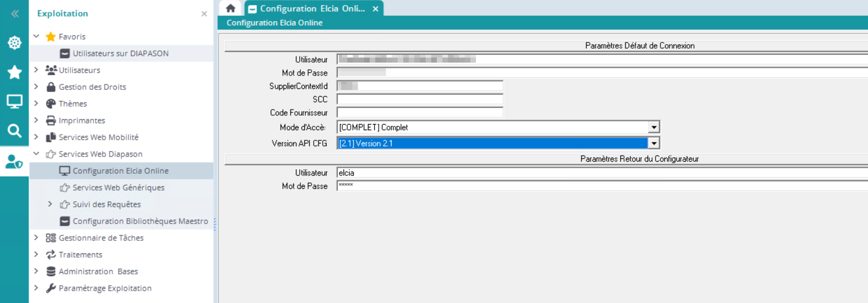The image size is (868, 303).
Task: Open Configuration Bibliothèques Maestro
Action: coord(140,221)
